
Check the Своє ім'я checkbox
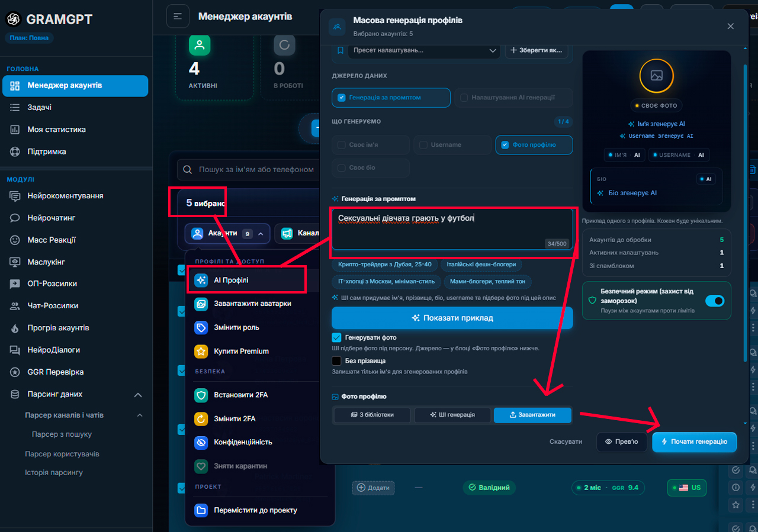click(342, 145)
